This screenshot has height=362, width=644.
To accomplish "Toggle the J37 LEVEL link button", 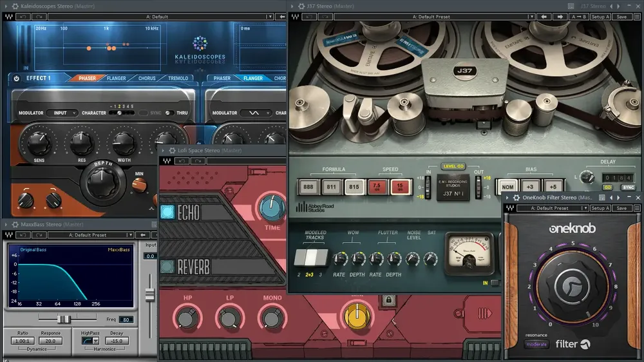I will 453,166.
